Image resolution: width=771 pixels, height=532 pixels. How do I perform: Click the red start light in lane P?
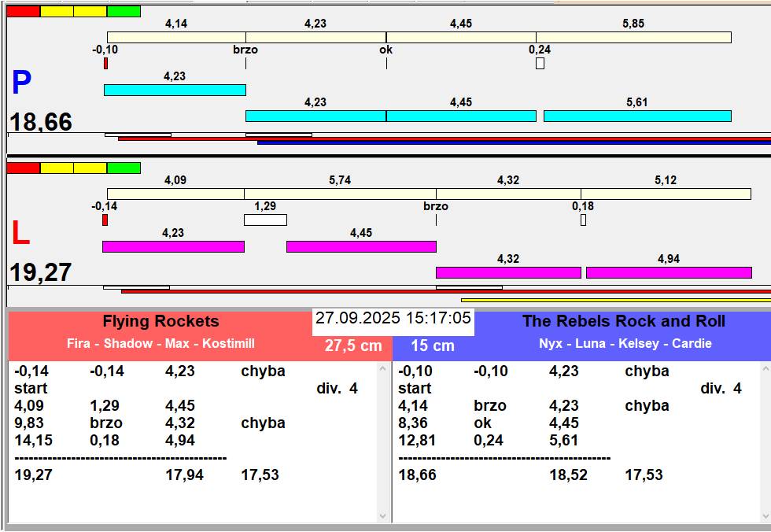(24, 11)
